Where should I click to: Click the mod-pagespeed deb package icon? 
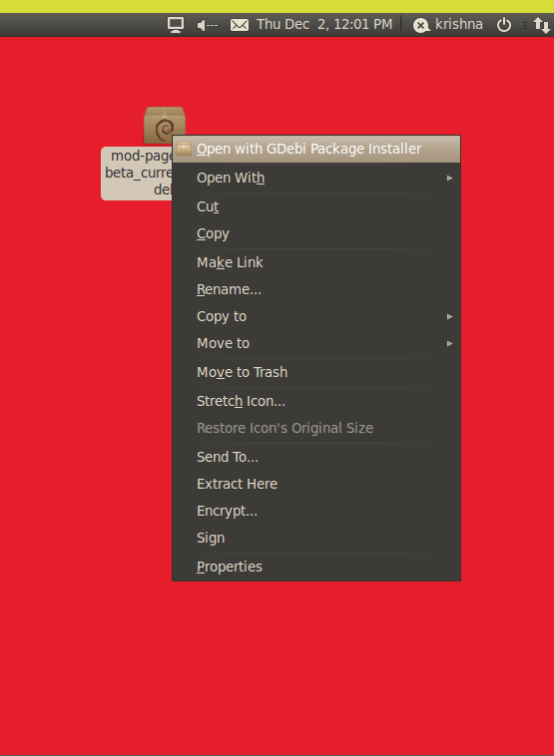(164, 125)
